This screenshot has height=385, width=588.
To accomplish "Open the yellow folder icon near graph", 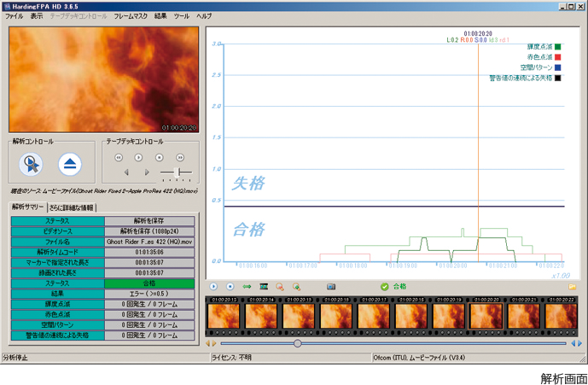I will 573,287.
